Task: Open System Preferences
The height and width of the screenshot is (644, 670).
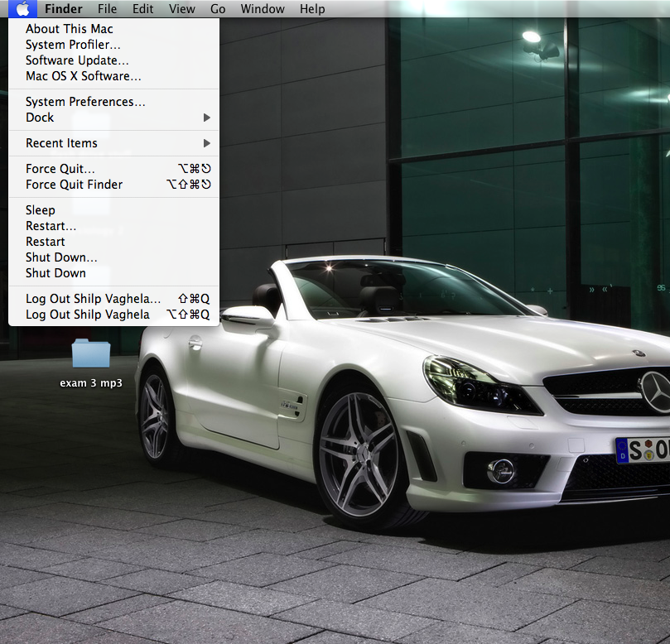Action: click(85, 102)
